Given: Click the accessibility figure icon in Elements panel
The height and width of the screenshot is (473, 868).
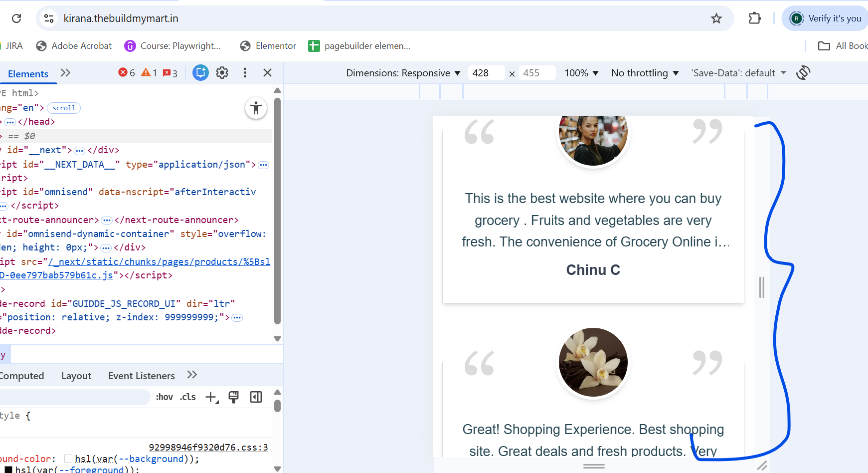Looking at the screenshot, I should (256, 108).
